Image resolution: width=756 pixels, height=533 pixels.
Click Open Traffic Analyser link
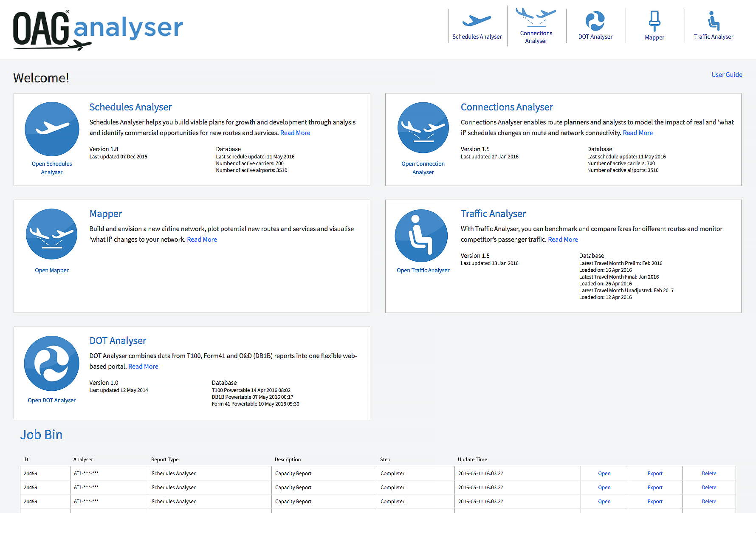[x=423, y=271]
